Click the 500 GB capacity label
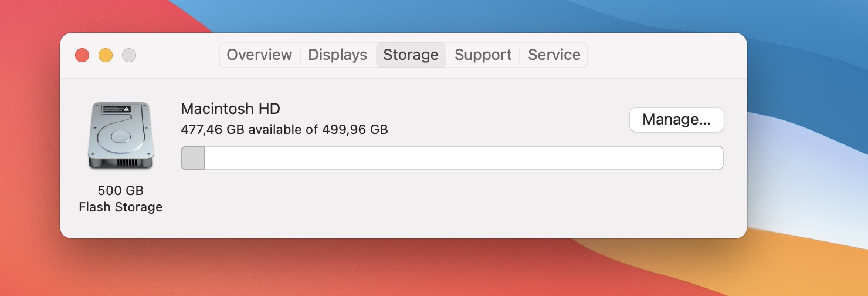868x296 pixels. (121, 190)
